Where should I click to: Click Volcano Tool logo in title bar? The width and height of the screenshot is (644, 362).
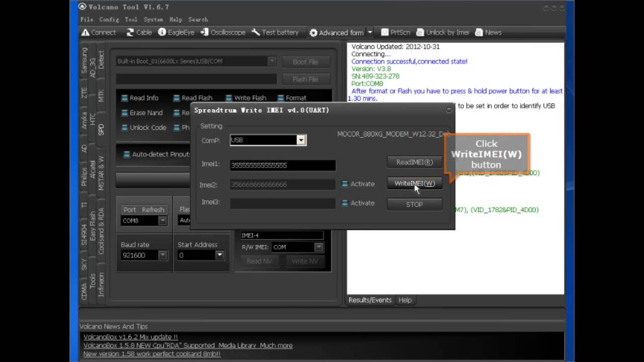83,7
